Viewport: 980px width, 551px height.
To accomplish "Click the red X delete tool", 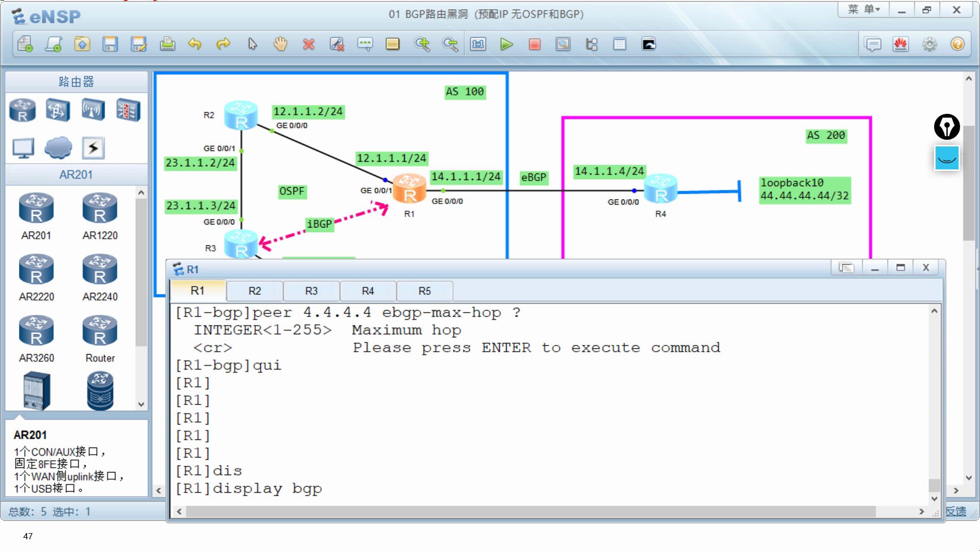I will [308, 44].
